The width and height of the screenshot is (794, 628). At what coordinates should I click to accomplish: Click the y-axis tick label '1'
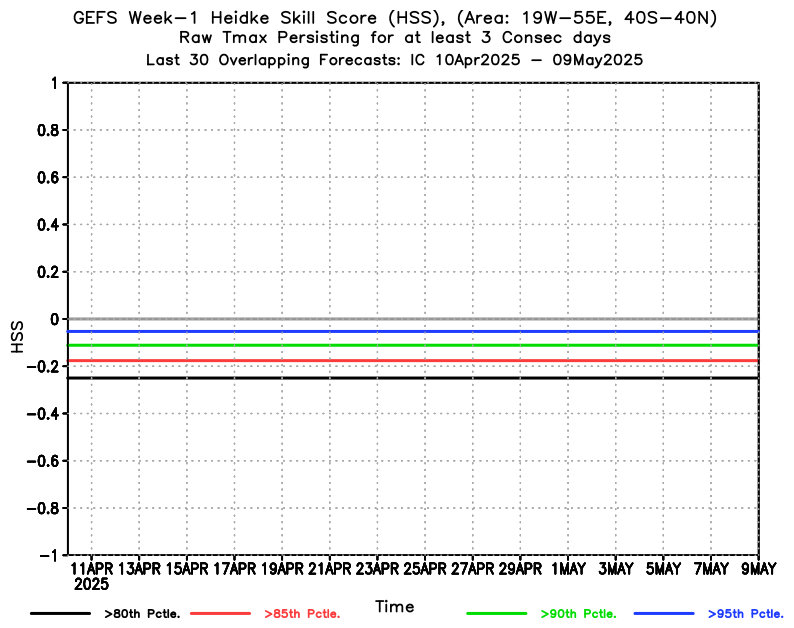click(54, 83)
